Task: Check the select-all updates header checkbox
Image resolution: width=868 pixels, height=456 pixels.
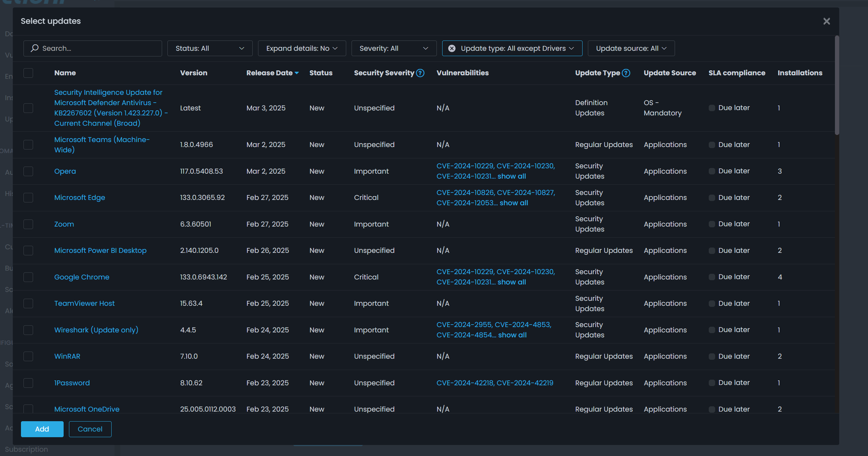Action: click(x=28, y=73)
